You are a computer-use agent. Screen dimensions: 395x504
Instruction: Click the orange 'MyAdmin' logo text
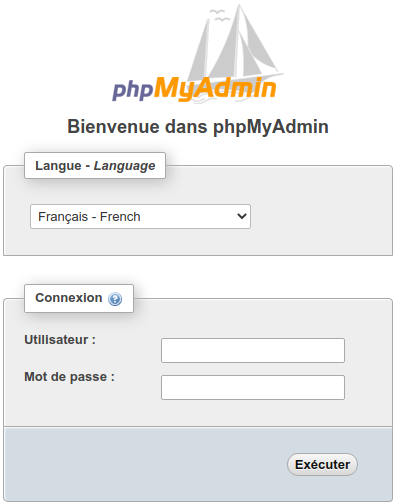point(215,88)
